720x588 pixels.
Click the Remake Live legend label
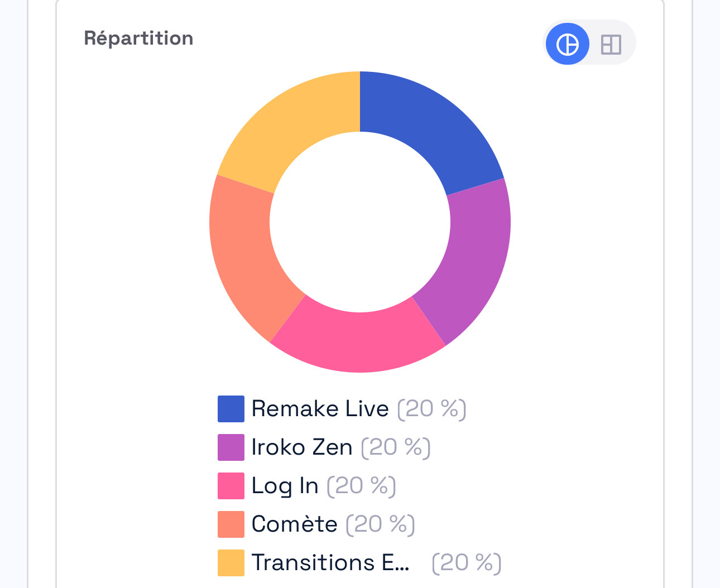(x=320, y=409)
